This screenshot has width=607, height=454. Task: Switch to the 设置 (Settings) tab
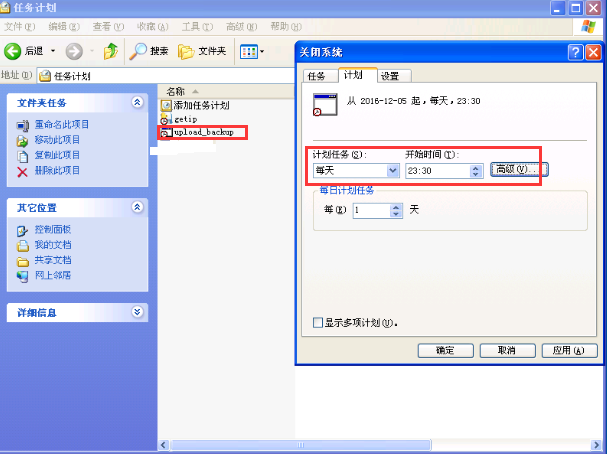pyautogui.click(x=389, y=76)
